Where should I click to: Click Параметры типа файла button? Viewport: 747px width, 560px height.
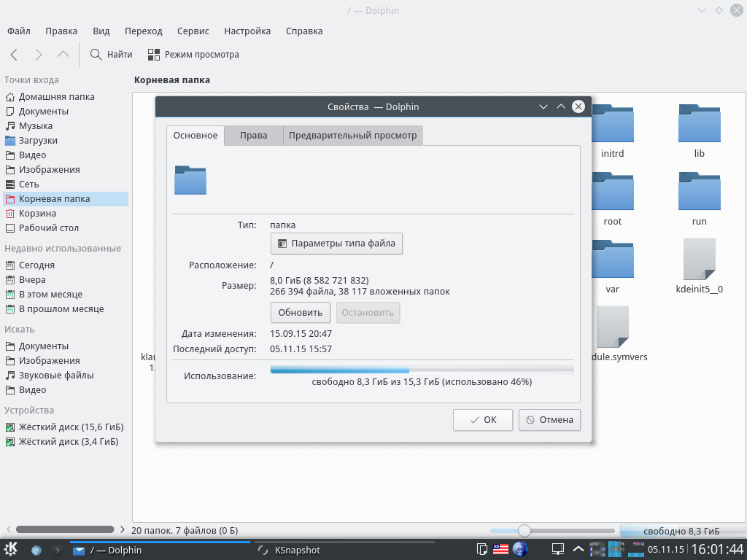[336, 244]
